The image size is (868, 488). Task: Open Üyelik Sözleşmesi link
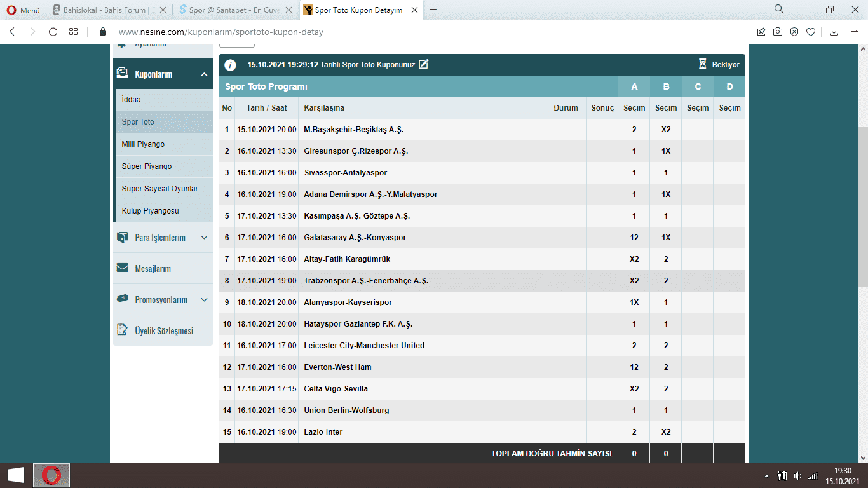click(x=163, y=330)
